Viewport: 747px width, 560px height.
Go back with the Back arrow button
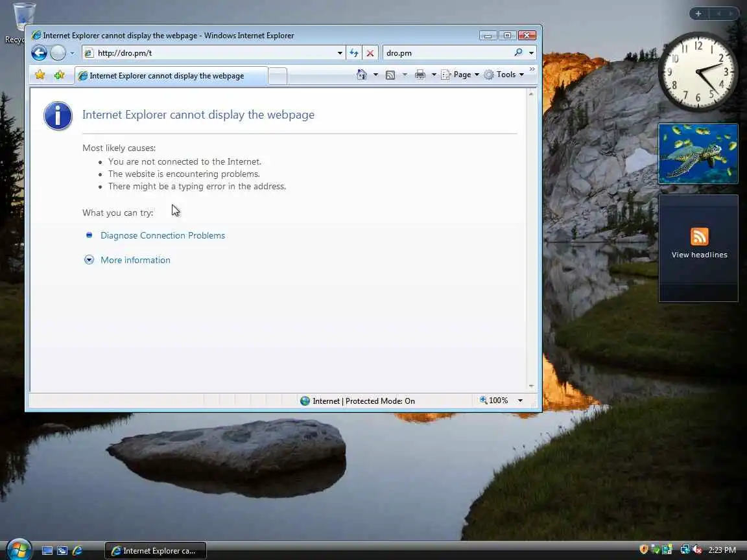point(39,53)
